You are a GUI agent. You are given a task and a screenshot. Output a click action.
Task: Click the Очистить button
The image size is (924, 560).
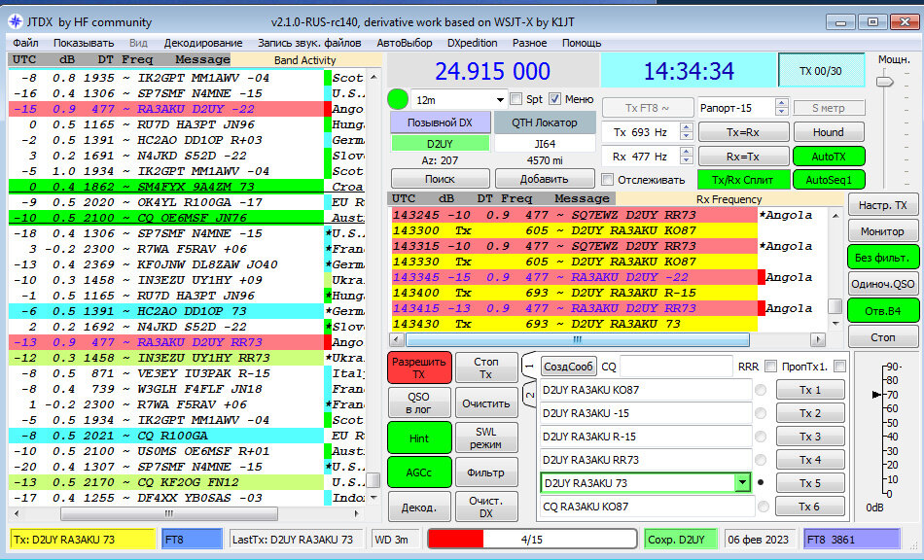coord(486,403)
